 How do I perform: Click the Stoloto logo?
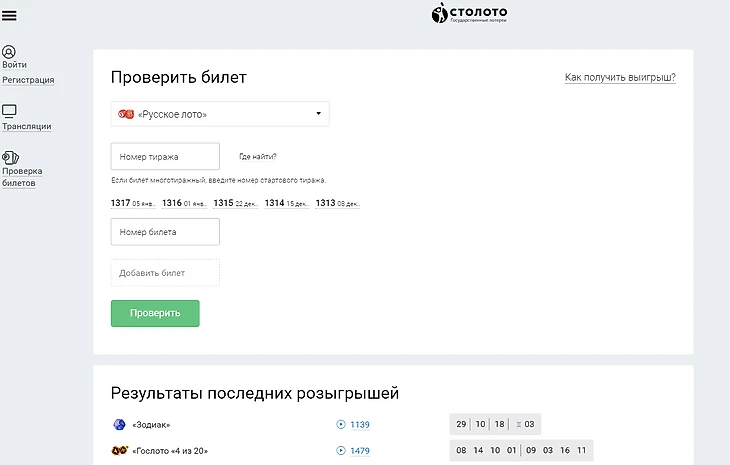point(469,14)
